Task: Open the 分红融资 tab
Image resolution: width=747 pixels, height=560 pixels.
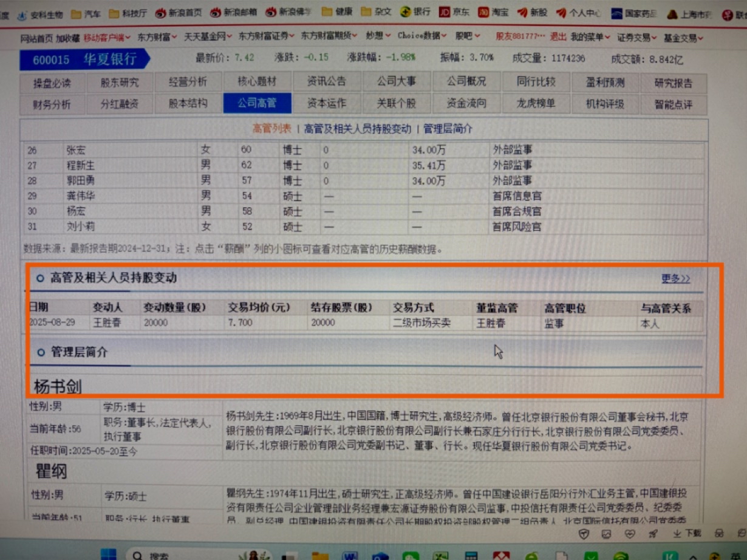Action: (120, 104)
